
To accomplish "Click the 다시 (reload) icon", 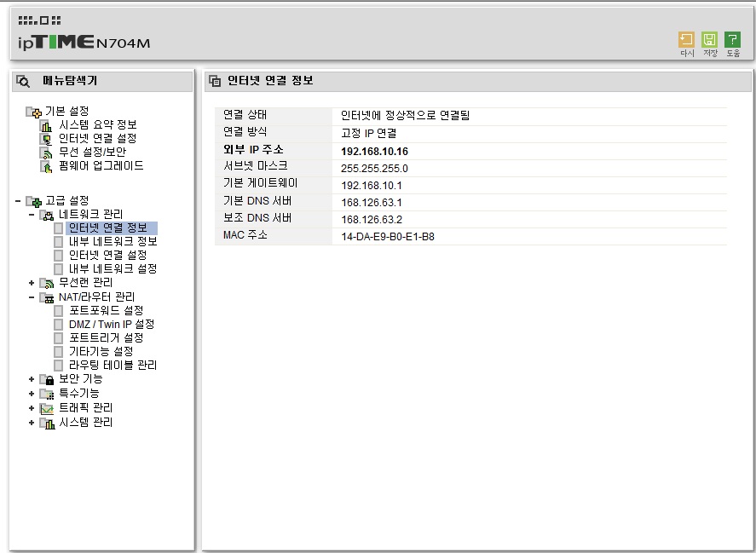I will tap(686, 39).
